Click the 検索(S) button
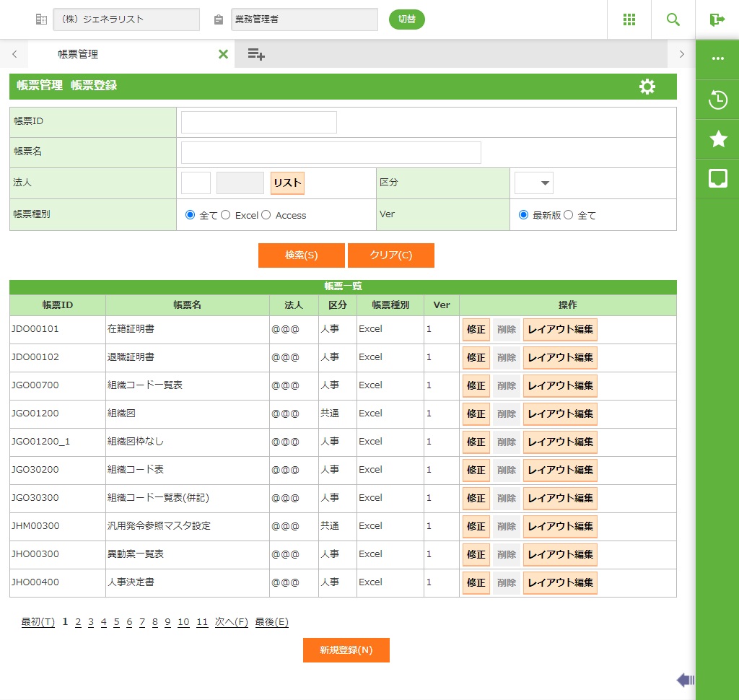Screen dimensions: 739x700 (x=301, y=255)
